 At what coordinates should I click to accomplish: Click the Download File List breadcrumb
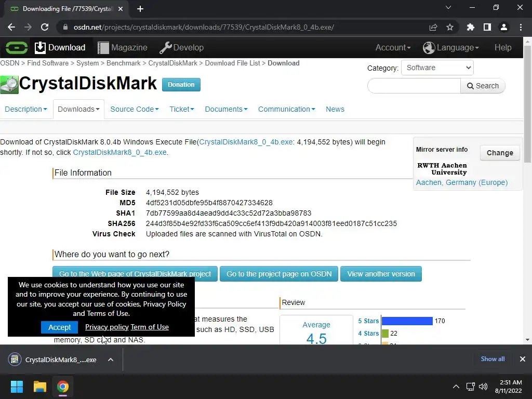232,63
